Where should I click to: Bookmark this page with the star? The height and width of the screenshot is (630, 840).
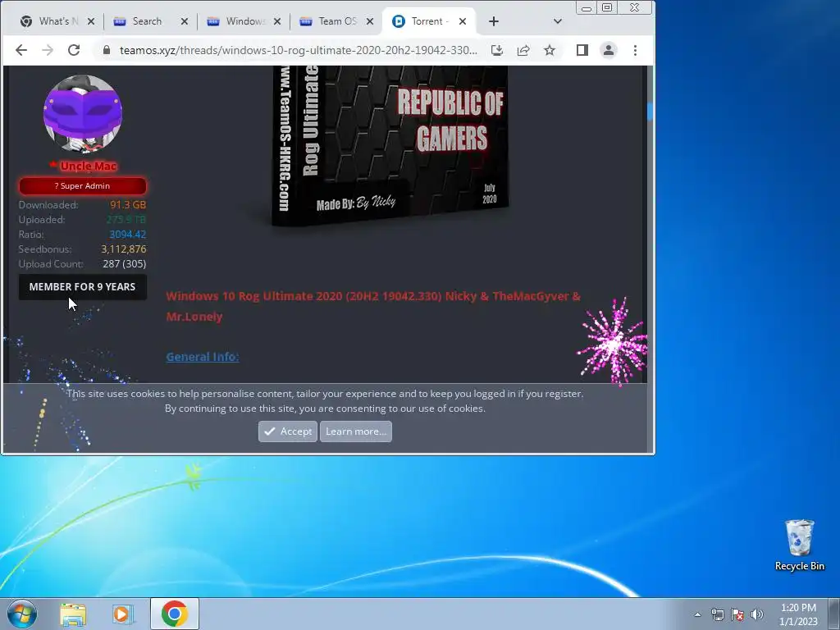(550, 50)
